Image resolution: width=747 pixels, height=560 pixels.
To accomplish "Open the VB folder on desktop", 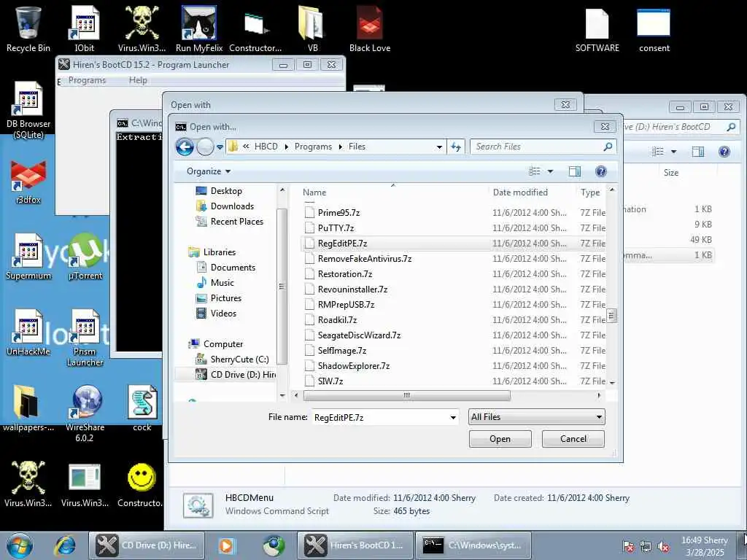I will click(312, 28).
